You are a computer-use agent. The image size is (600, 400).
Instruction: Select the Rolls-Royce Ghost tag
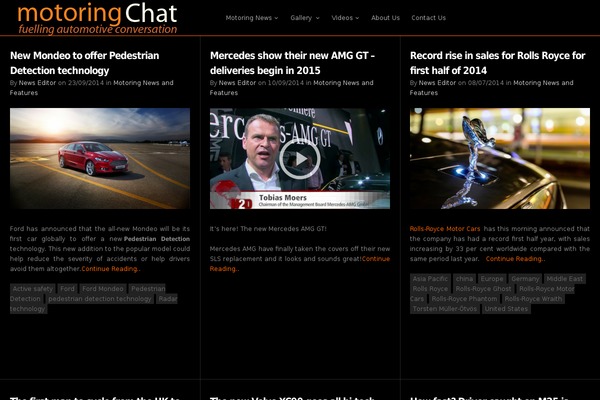pyautogui.click(x=483, y=289)
